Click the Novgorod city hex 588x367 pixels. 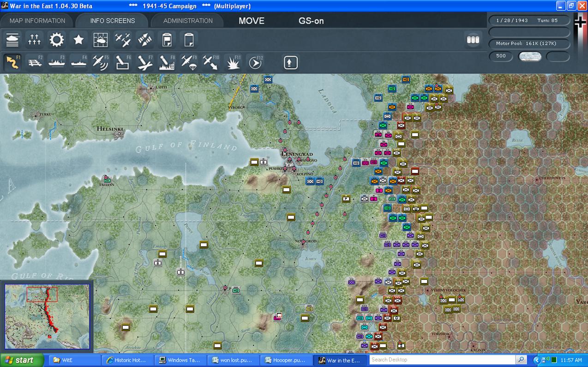coord(304,243)
